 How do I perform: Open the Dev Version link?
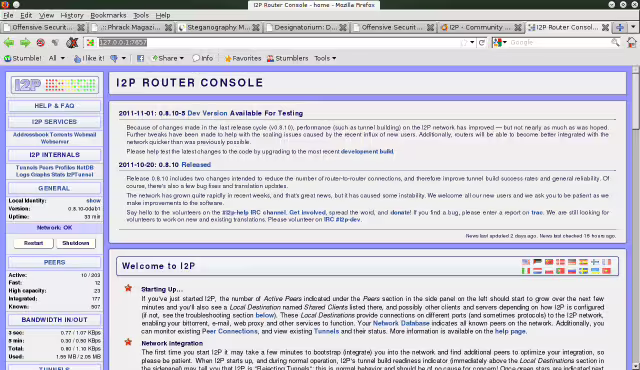point(207,113)
